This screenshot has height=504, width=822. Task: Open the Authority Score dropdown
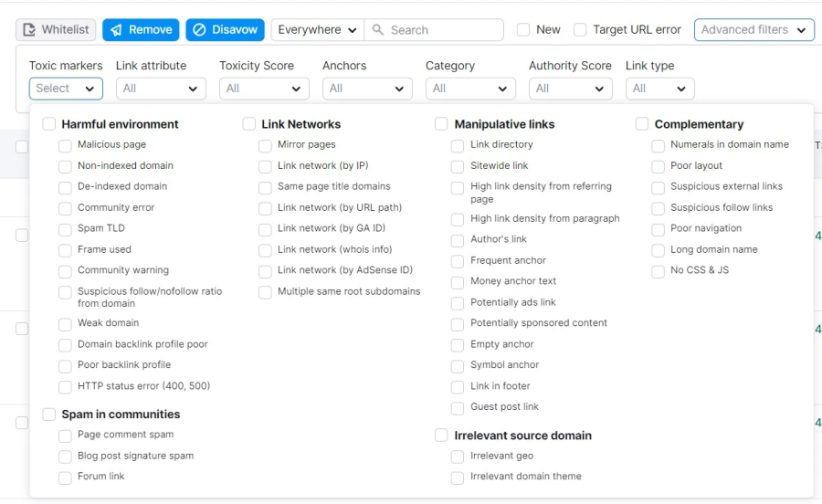[x=570, y=89]
